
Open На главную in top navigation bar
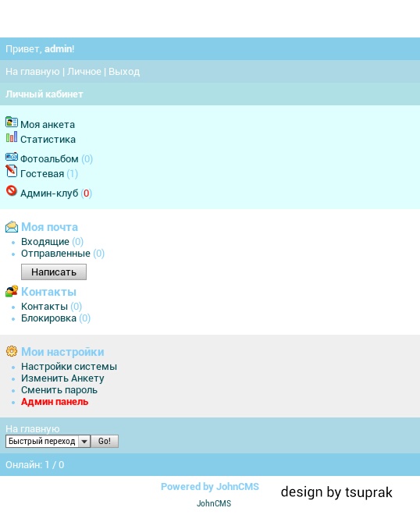32,72
